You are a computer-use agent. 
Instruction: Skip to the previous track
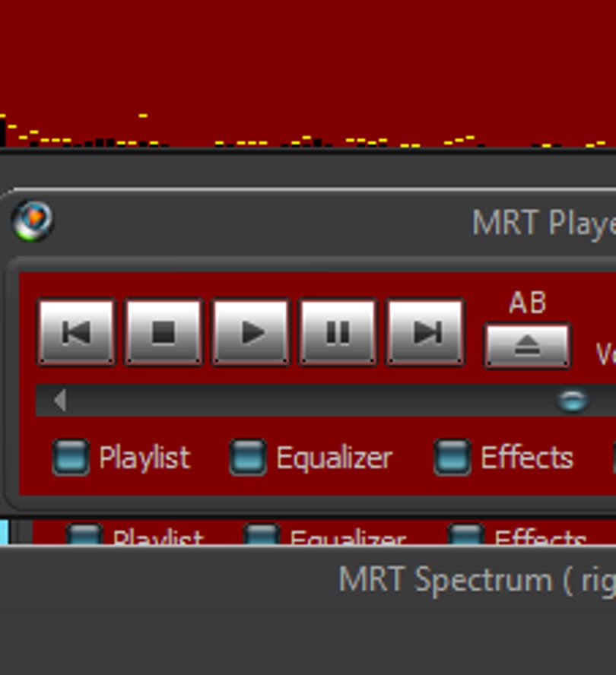click(77, 332)
